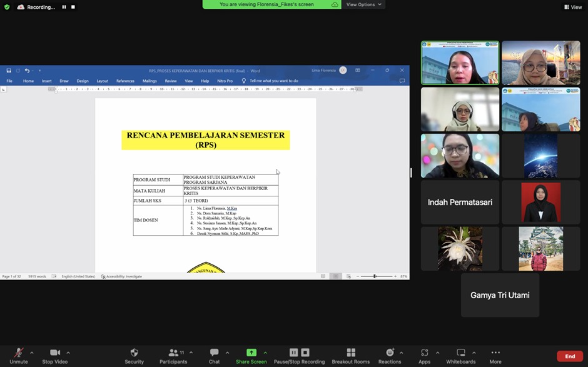
Task: Unmute the microphone
Action: (x=19, y=353)
